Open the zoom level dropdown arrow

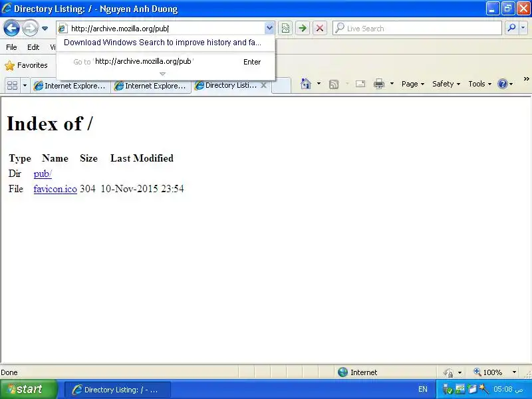coord(514,372)
